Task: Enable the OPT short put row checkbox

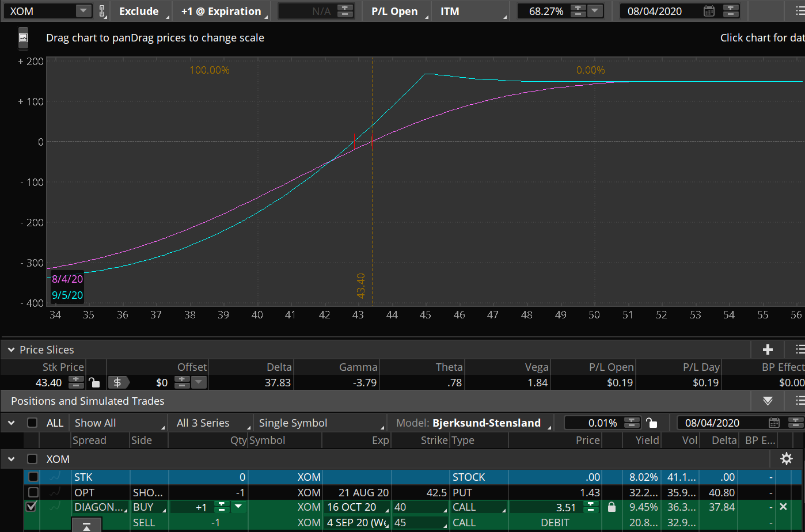Action: 33,492
